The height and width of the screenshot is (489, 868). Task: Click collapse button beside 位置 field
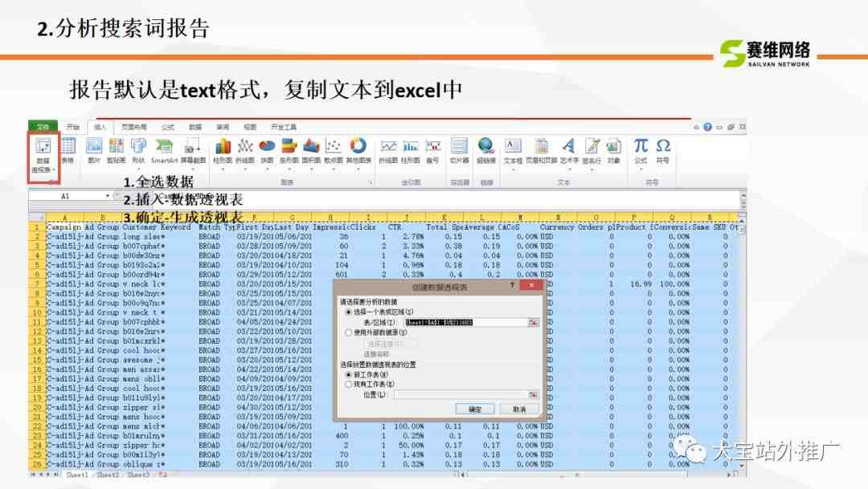point(533,394)
